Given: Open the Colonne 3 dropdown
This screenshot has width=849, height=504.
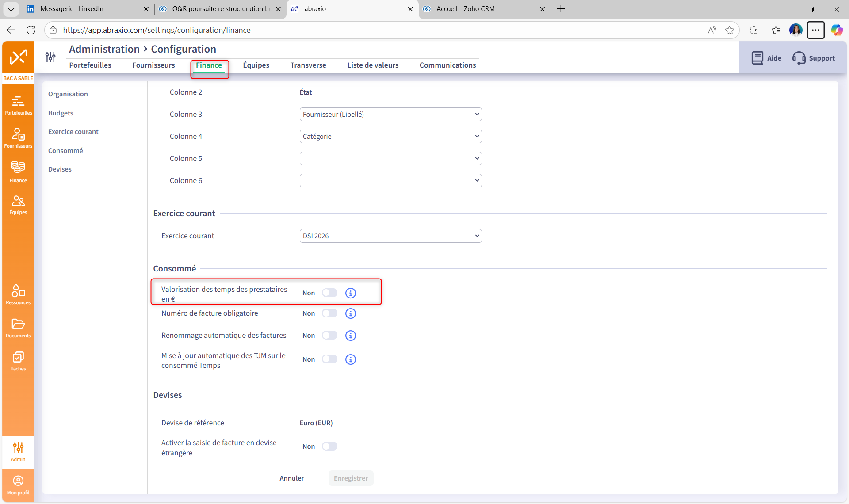Looking at the screenshot, I should pyautogui.click(x=390, y=115).
